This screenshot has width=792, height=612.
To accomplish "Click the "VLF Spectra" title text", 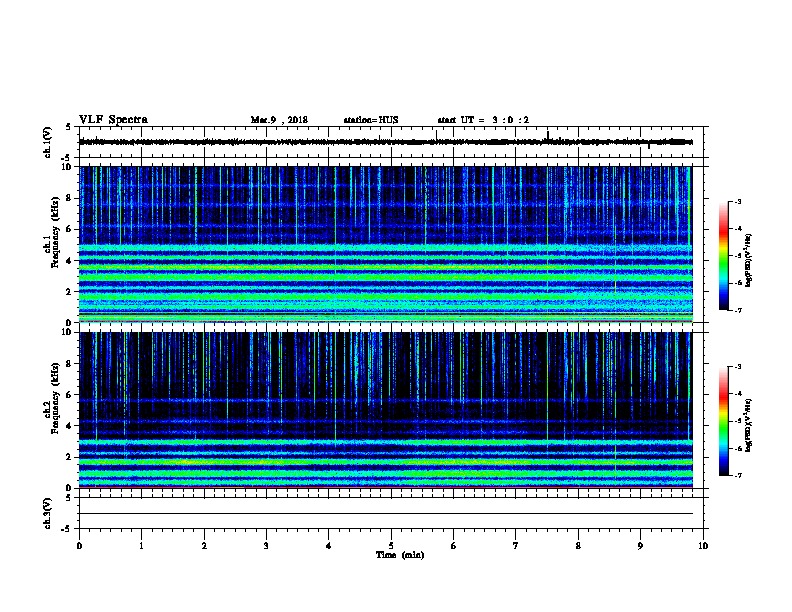I will coord(113,120).
